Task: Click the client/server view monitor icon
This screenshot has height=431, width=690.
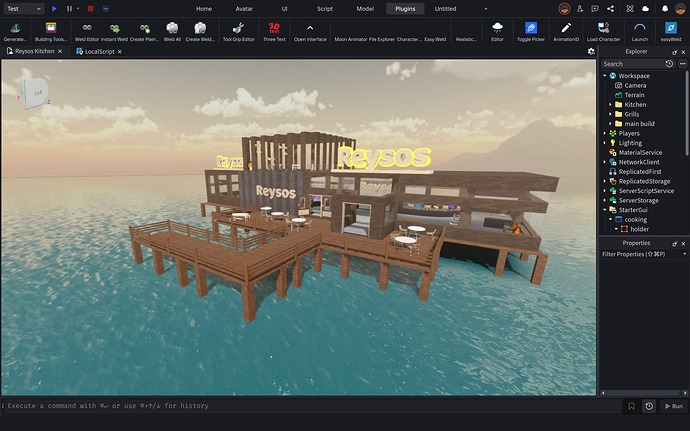Action: (106, 8)
